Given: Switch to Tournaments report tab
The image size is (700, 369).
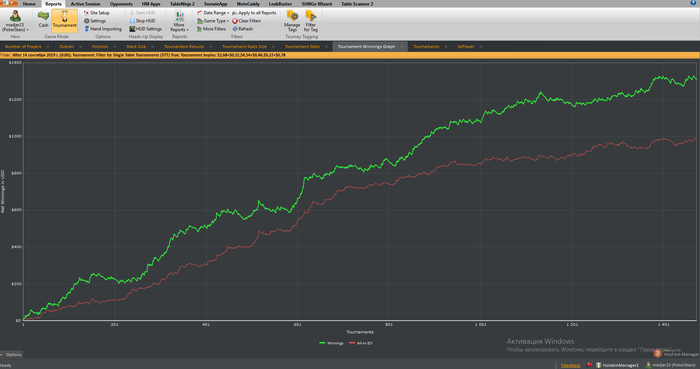Looking at the screenshot, I should (426, 46).
